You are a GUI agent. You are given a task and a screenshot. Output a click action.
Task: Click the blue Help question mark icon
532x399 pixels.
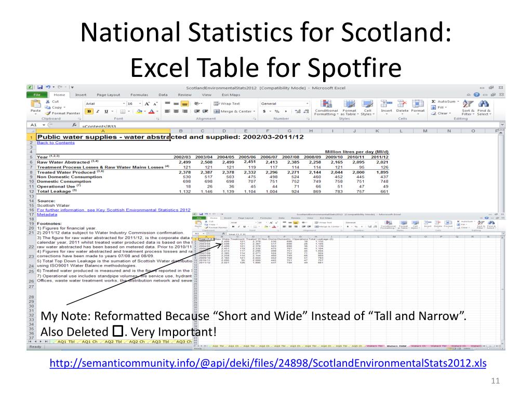pyautogui.click(x=477, y=95)
